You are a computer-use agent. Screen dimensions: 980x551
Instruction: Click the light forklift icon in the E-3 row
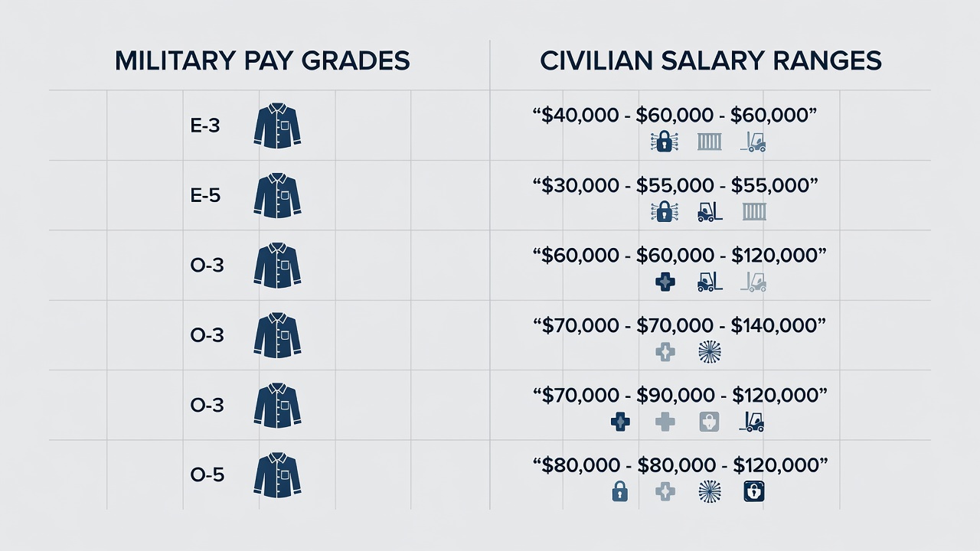tap(753, 142)
